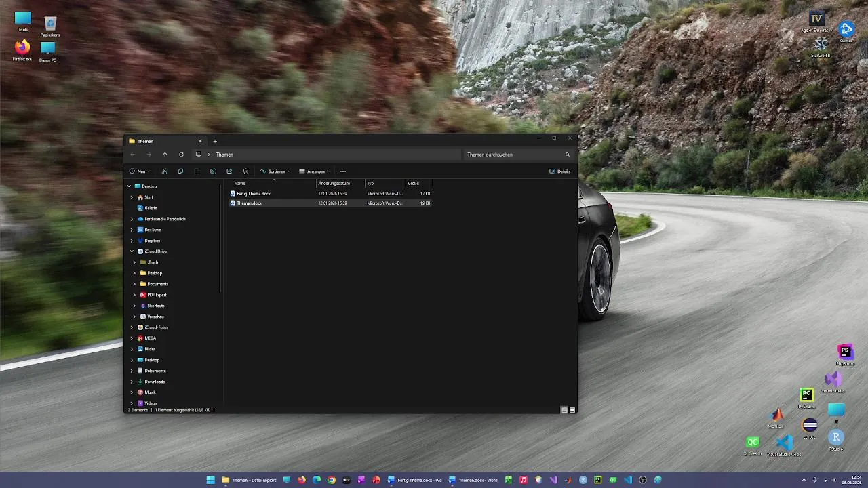
Task: Go up one folder level arrow
Action: 165,155
